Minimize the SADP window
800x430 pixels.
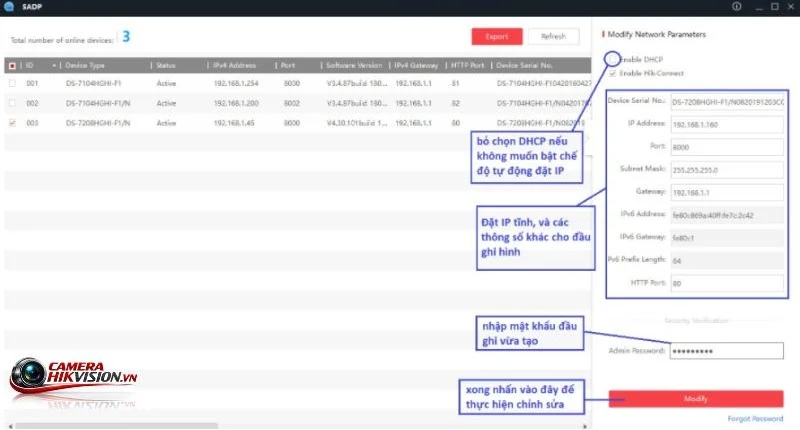(x=759, y=7)
